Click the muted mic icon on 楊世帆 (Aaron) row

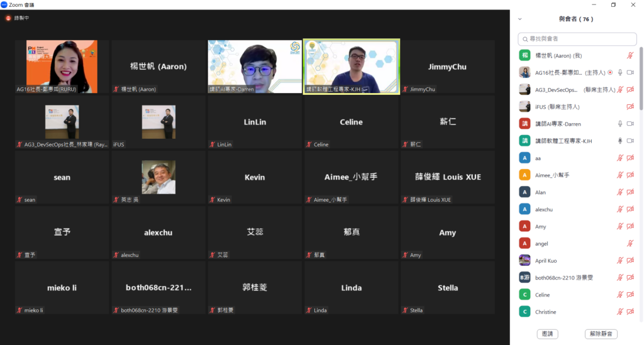[x=630, y=55]
